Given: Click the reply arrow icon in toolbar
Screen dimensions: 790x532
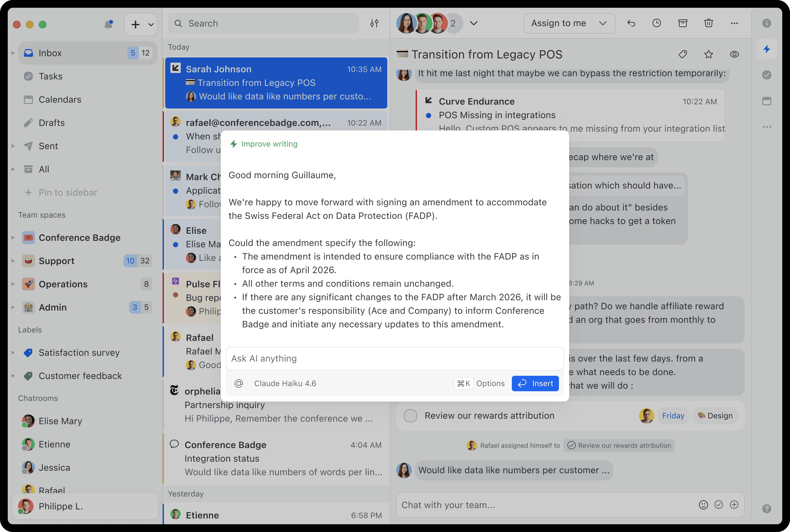Looking at the screenshot, I should (631, 24).
